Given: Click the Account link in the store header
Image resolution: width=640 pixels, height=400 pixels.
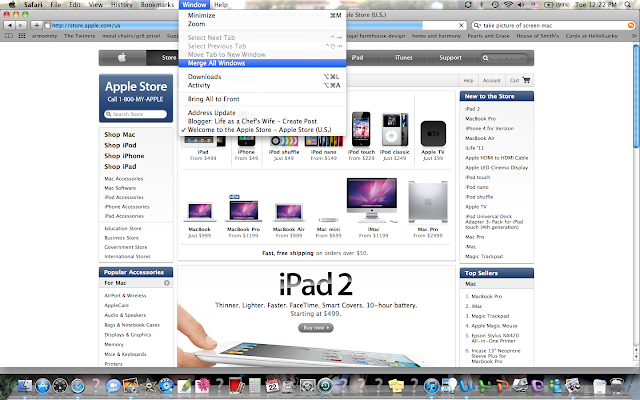Looking at the screenshot, I should (491, 80).
